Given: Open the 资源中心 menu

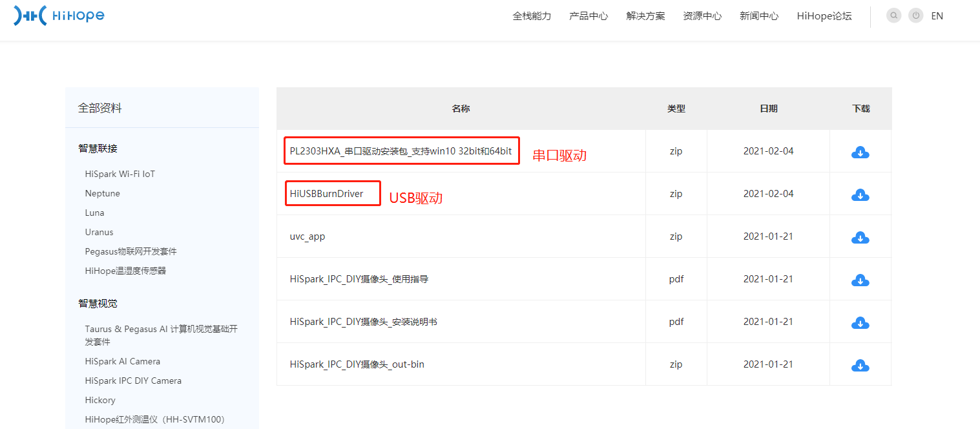Looking at the screenshot, I should [x=702, y=16].
